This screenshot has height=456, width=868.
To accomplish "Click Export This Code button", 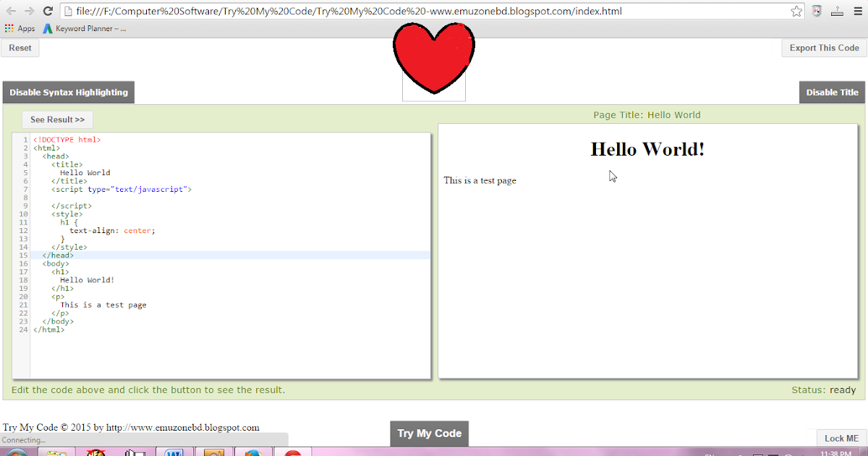I will point(824,48).
